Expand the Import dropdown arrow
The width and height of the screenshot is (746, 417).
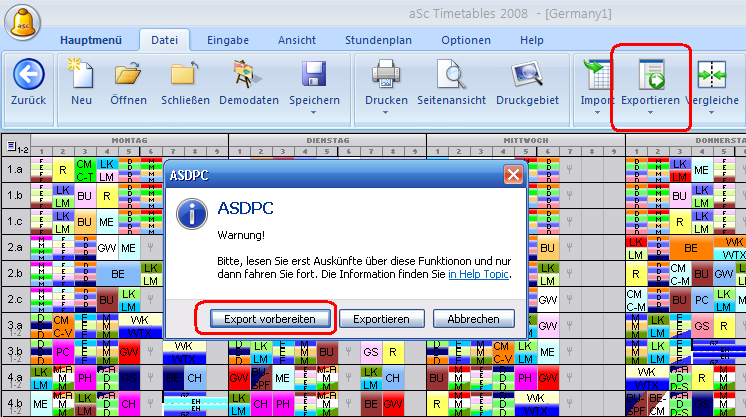(597, 113)
